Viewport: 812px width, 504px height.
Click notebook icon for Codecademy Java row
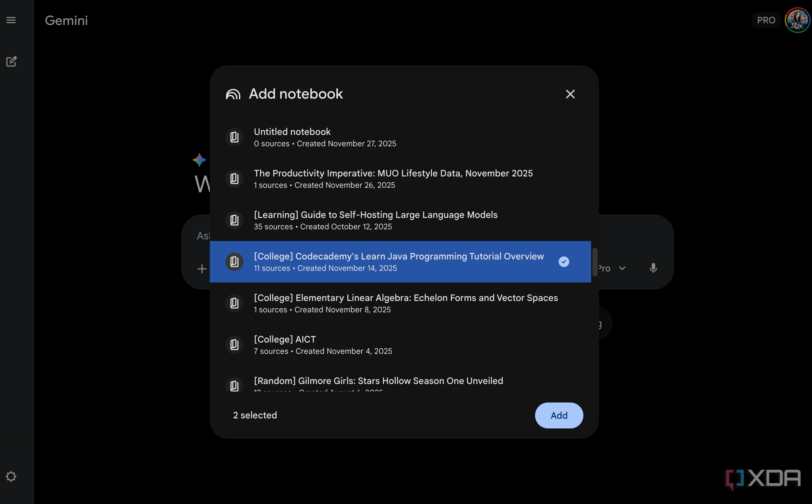click(x=234, y=262)
